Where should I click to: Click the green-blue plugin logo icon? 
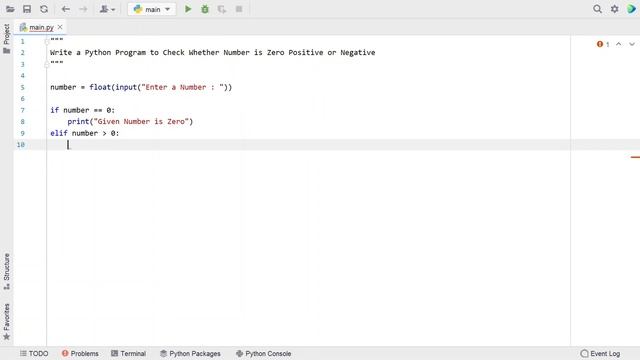[631, 9]
